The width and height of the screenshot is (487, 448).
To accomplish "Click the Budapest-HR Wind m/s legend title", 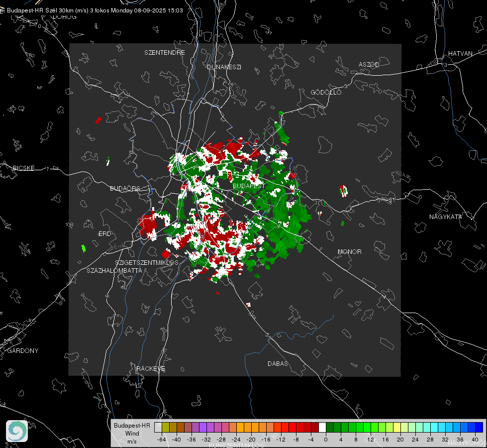I will (x=132, y=434).
